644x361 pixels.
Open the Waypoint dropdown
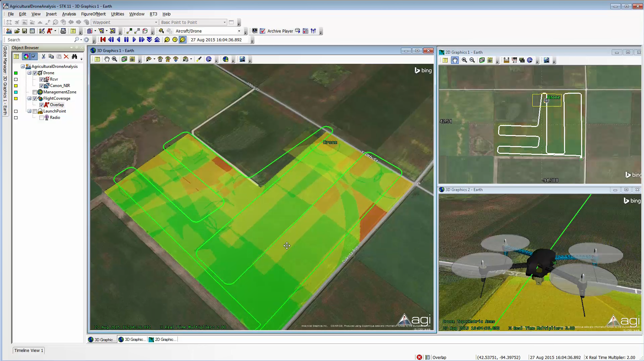[156, 22]
